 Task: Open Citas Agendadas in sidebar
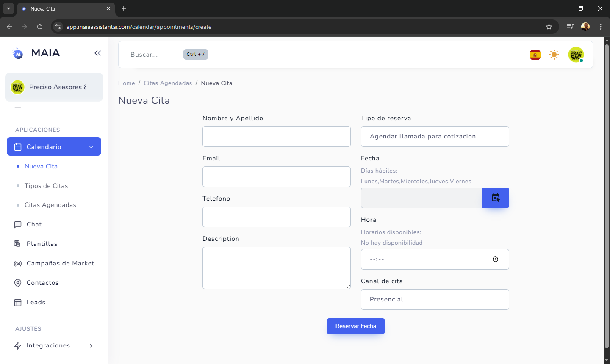pyautogui.click(x=50, y=205)
